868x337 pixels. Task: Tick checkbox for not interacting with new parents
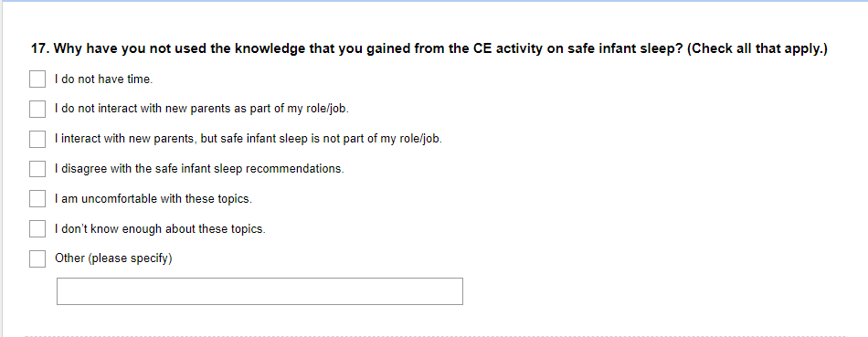[x=37, y=109]
